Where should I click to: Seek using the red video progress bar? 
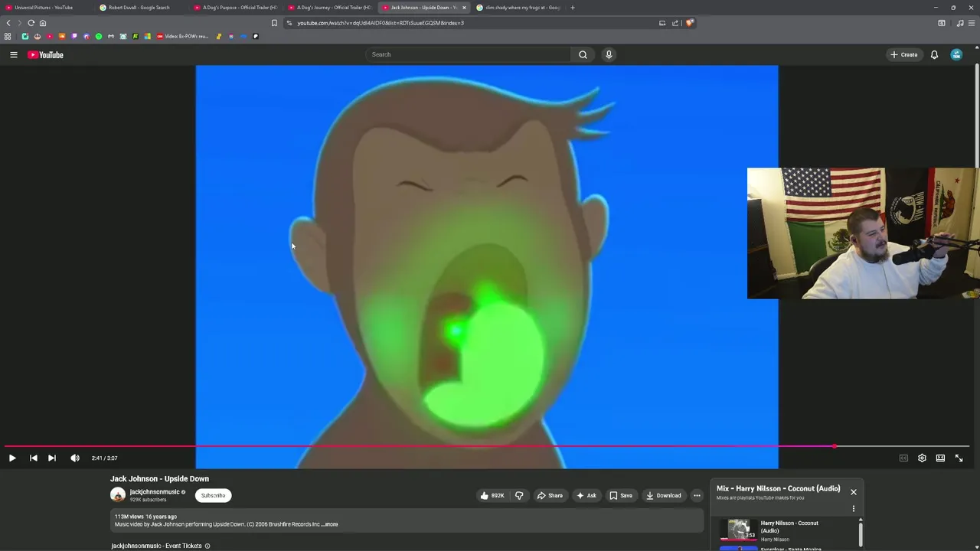click(x=487, y=445)
